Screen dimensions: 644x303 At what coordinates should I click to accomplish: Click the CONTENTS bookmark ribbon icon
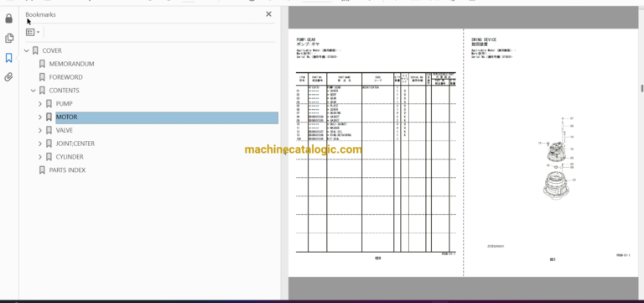(x=42, y=91)
